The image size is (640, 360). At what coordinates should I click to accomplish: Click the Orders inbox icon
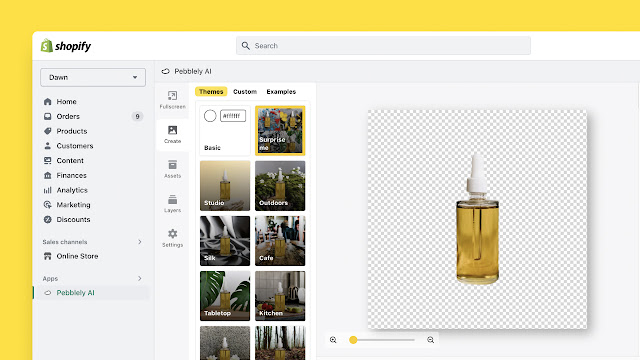click(x=48, y=116)
